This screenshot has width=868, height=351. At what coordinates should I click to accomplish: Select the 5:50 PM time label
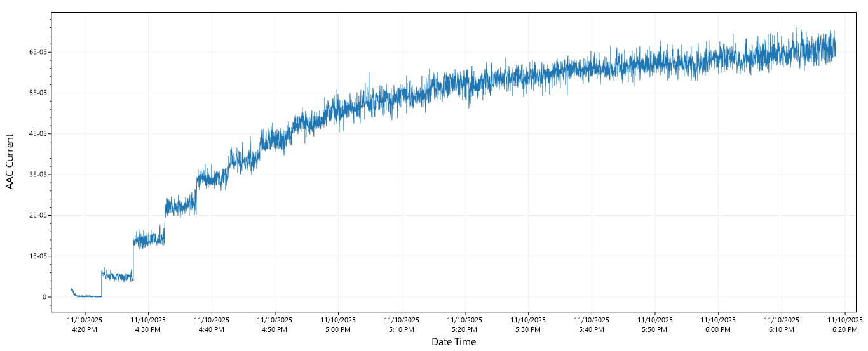654,325
